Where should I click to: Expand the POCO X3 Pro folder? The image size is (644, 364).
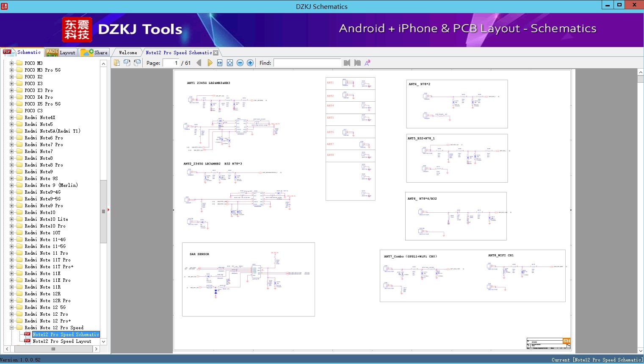click(x=12, y=90)
